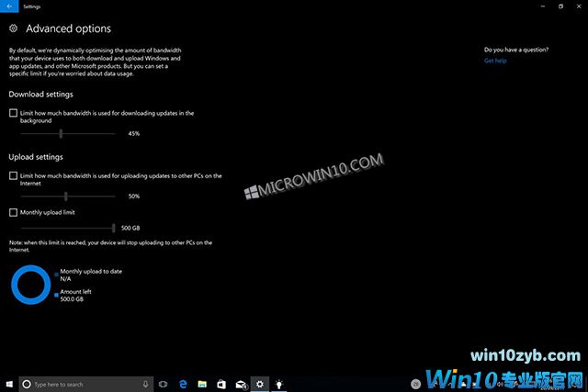This screenshot has width=588, height=392.
Task: Enable the upload bandwidth limit checkbox
Action: coord(13,175)
